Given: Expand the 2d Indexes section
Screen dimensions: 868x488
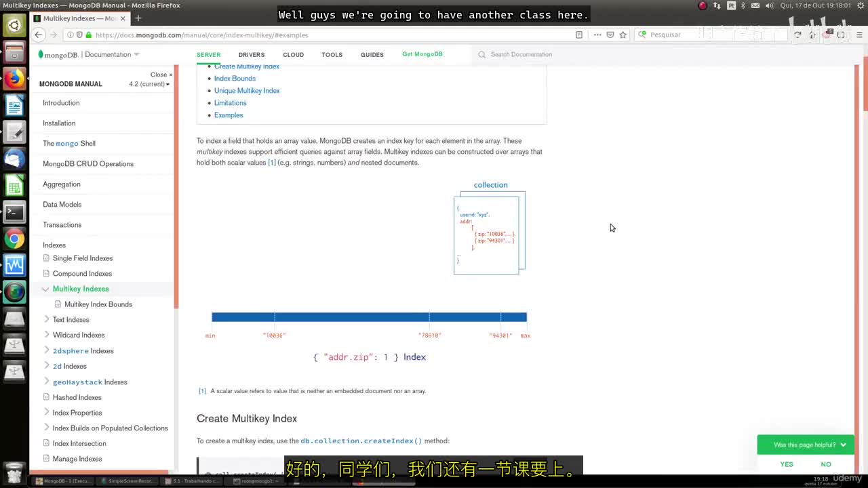Looking at the screenshot, I should pos(46,366).
